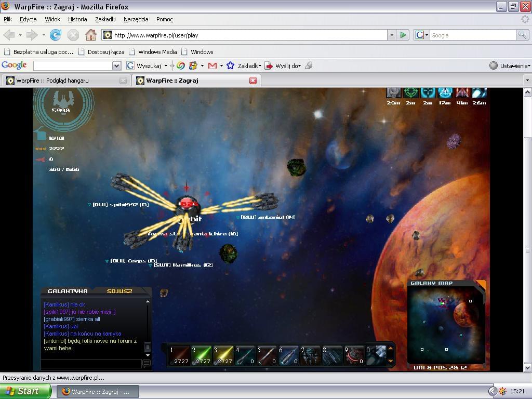Select hotbar slot 6 blue rocket

point(288,355)
